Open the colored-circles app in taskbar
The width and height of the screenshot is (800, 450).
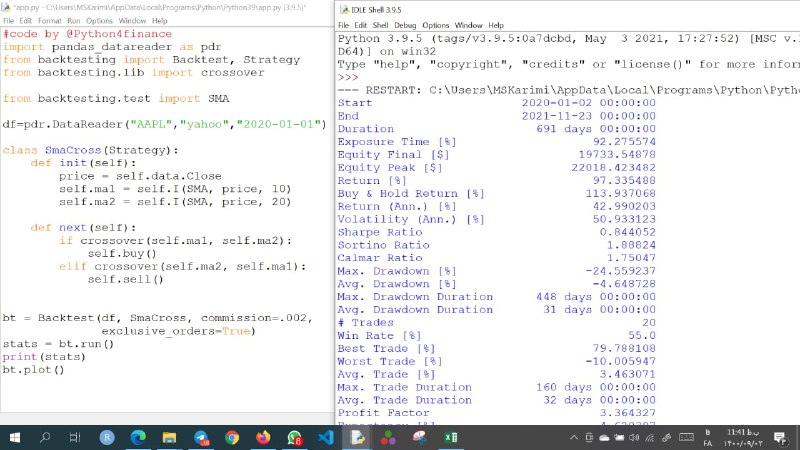pyautogui.click(x=388, y=437)
